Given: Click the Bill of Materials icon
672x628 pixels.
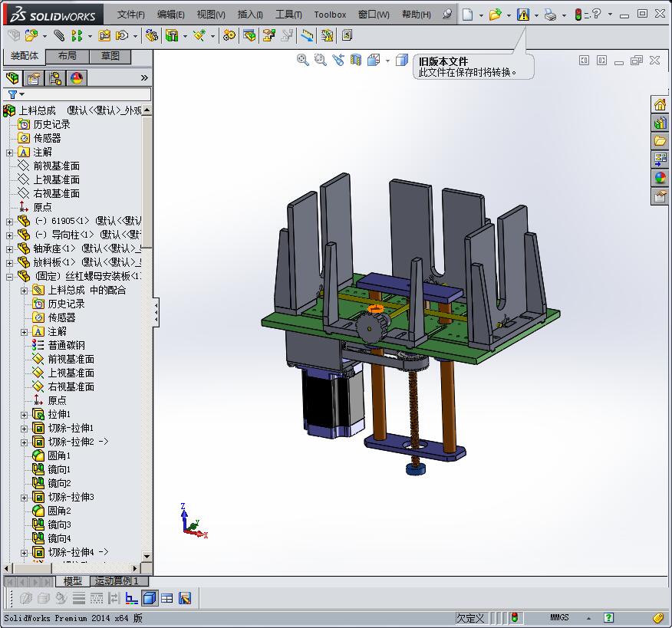Looking at the screenshot, I should [249, 35].
